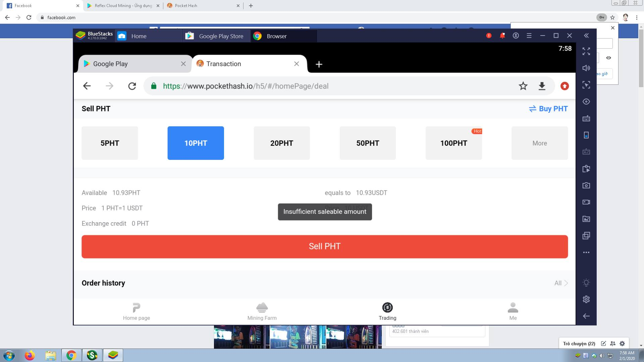
Task: Collapse BlueStacks sidebar with double chevron
Action: click(586, 36)
